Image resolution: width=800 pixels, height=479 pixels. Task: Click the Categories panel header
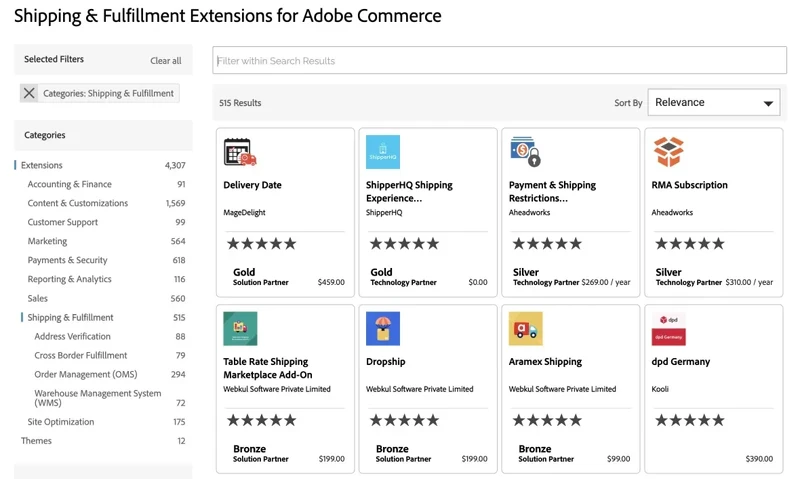(103, 135)
